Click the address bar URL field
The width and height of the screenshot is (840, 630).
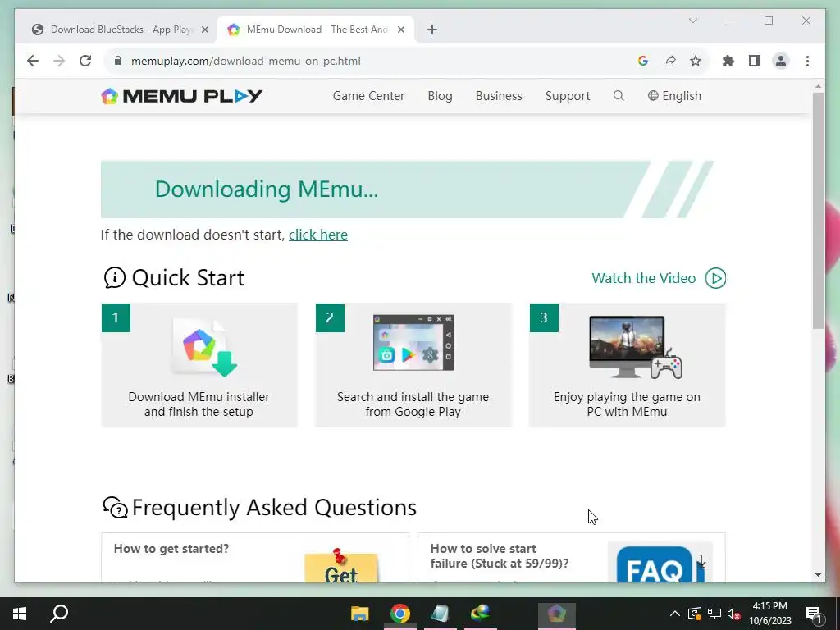tap(375, 61)
